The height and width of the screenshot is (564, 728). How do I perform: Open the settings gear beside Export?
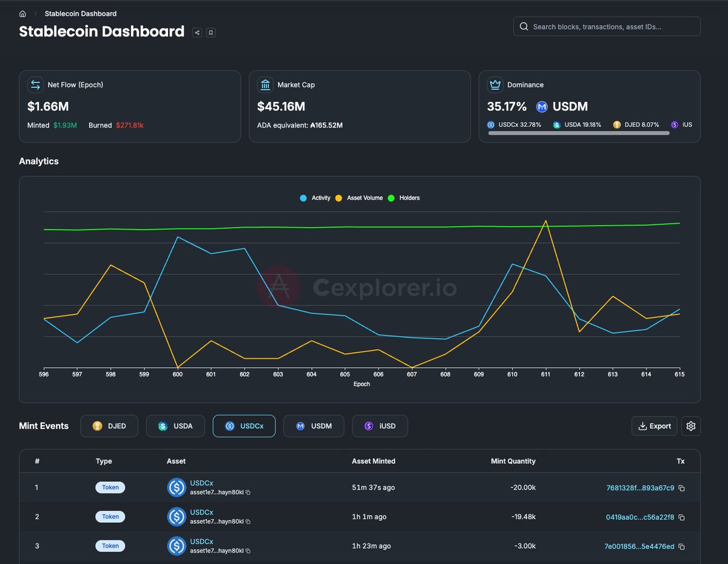pos(691,426)
